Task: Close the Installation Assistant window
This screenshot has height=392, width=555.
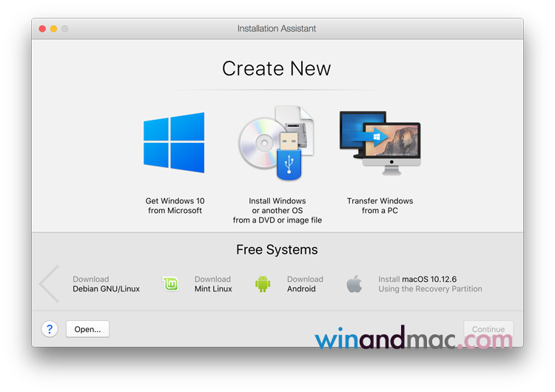Action: tap(41, 29)
